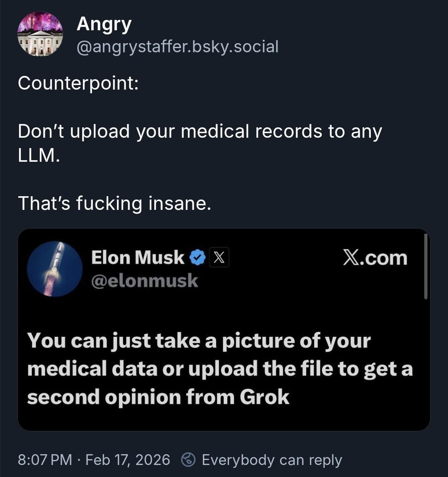The image size is (448, 477).
Task: Open the Angry display name
Action: point(104,24)
